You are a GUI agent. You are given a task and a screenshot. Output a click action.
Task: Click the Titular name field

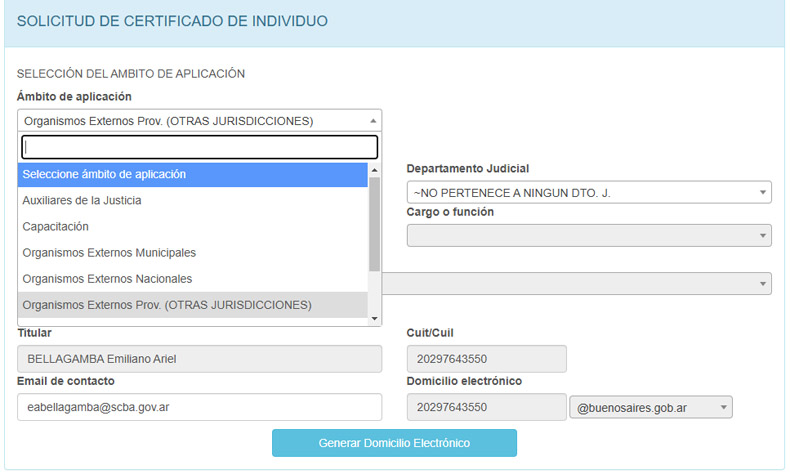(x=199, y=359)
